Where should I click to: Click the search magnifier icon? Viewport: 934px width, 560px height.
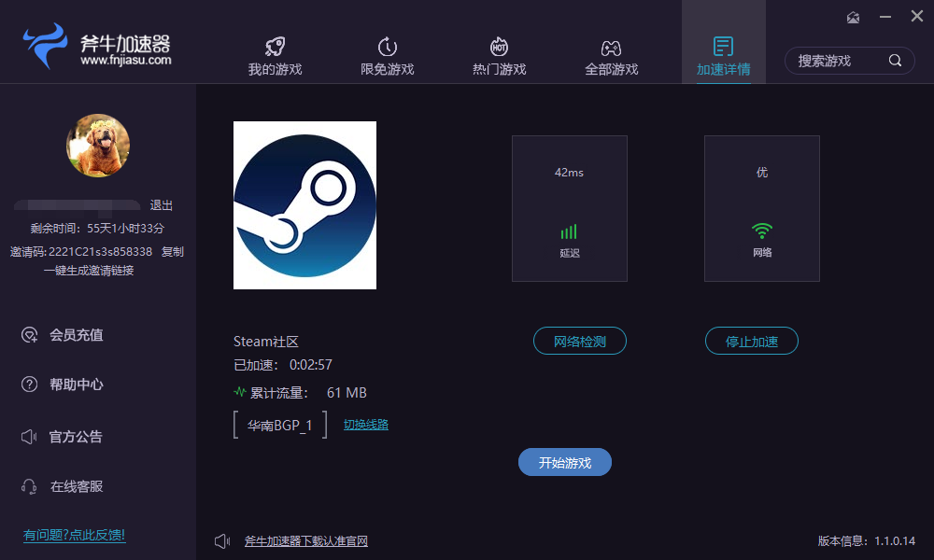(895, 60)
